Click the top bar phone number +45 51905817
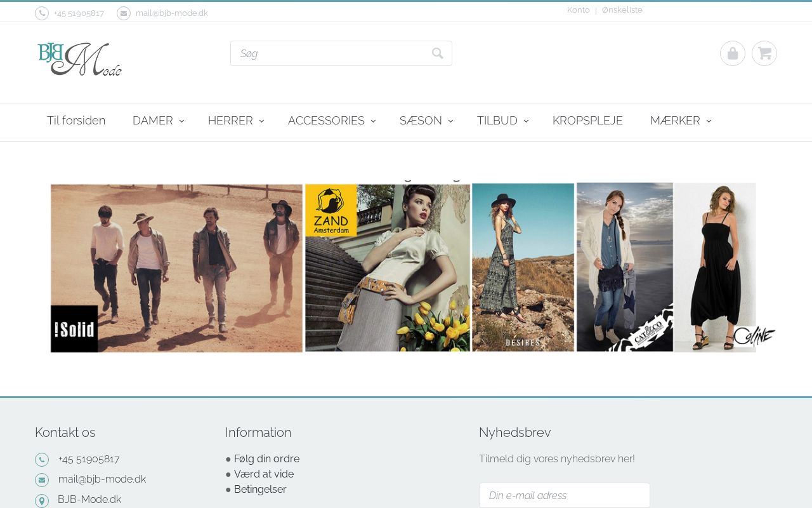812x508 pixels. pyautogui.click(x=79, y=13)
